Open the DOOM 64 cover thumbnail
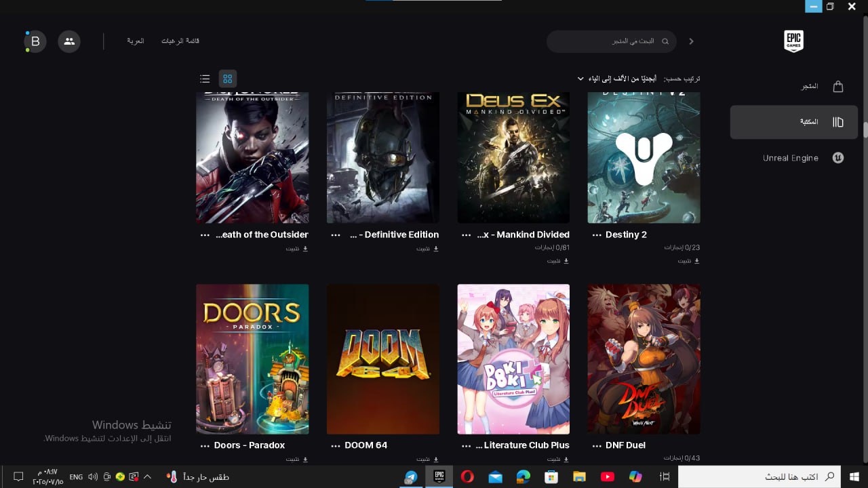The width and height of the screenshot is (868, 488). [383, 359]
